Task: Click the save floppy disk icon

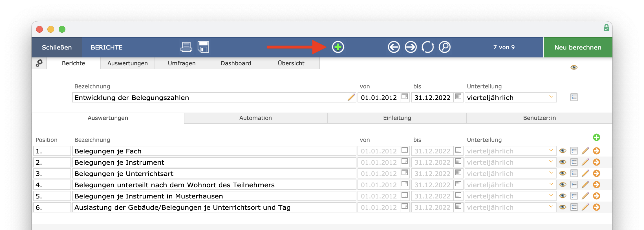Action: (x=203, y=47)
